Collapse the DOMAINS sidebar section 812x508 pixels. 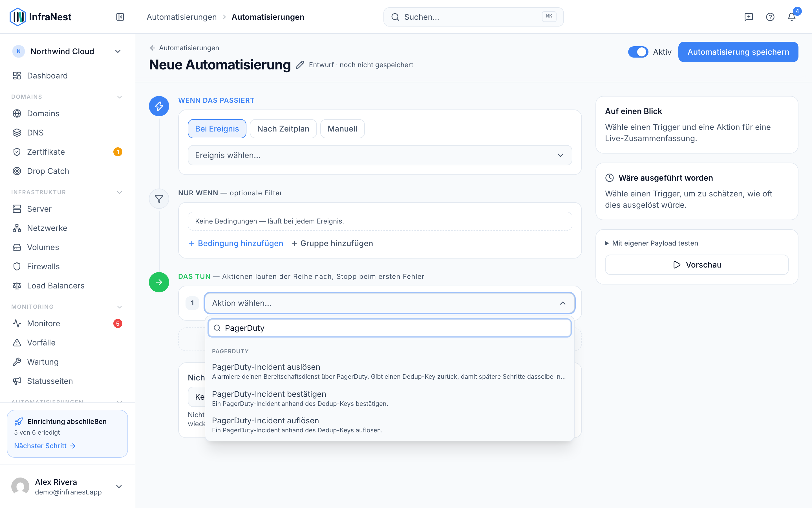coord(120,97)
